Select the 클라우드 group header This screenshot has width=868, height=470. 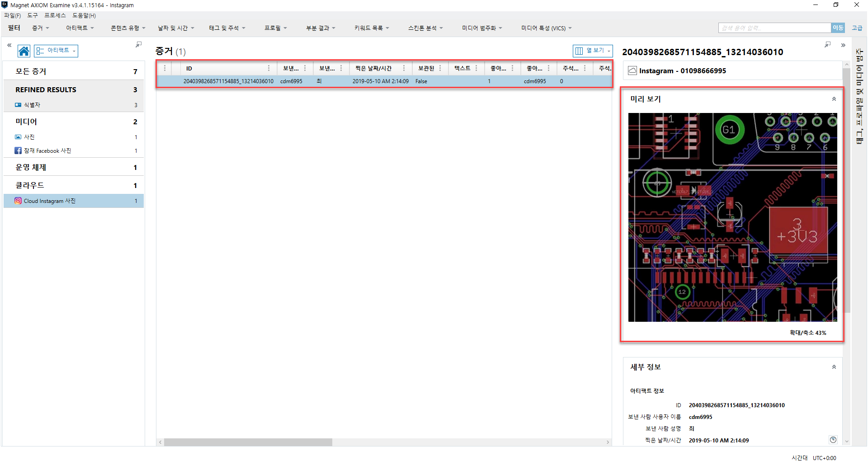point(74,185)
